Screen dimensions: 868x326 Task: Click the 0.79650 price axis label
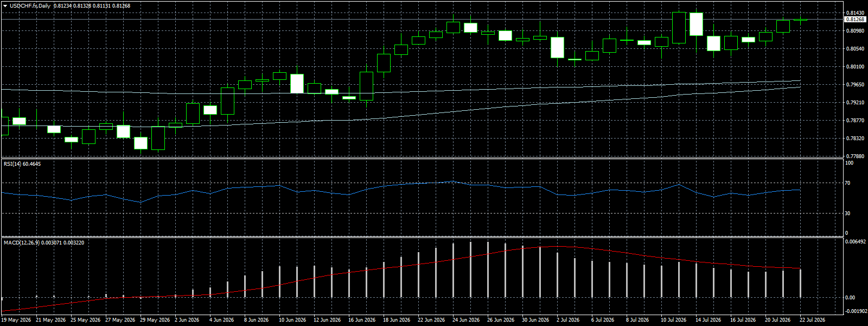pos(856,85)
